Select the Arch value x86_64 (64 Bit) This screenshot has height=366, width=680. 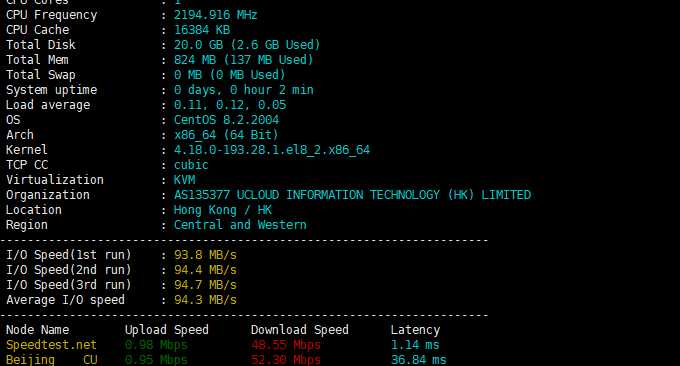[x=226, y=135]
